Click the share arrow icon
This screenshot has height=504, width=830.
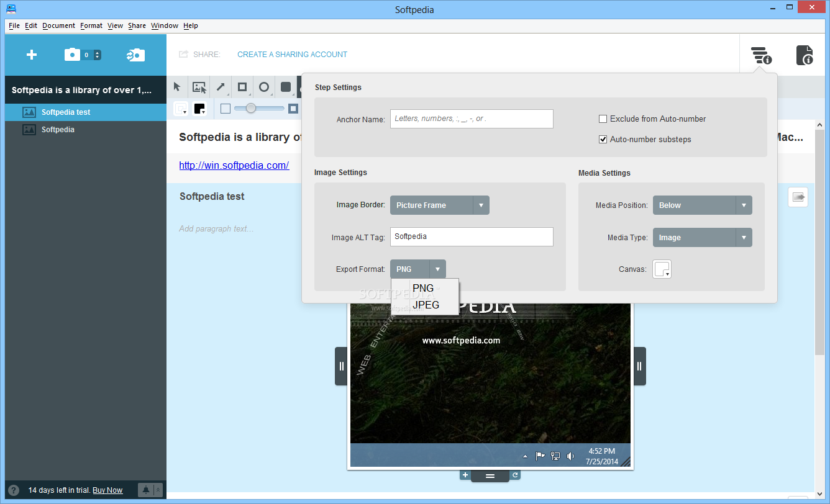point(183,55)
